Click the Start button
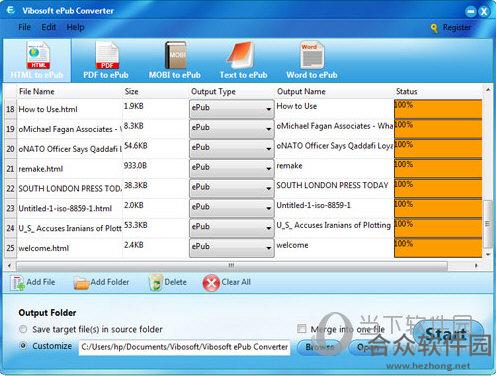The height and width of the screenshot is (376, 496). pyautogui.click(x=446, y=333)
